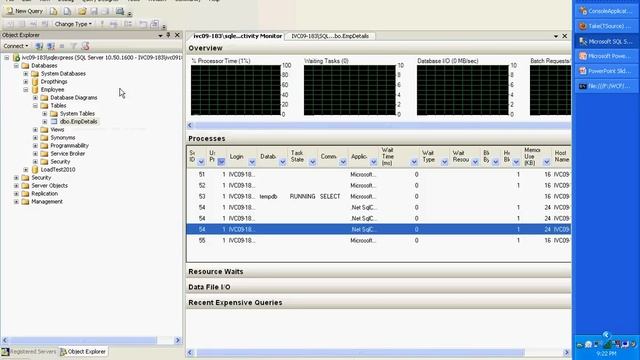This screenshot has height=360, width=640.
Task: Select the Service Broker folder
Action: tap(68, 153)
